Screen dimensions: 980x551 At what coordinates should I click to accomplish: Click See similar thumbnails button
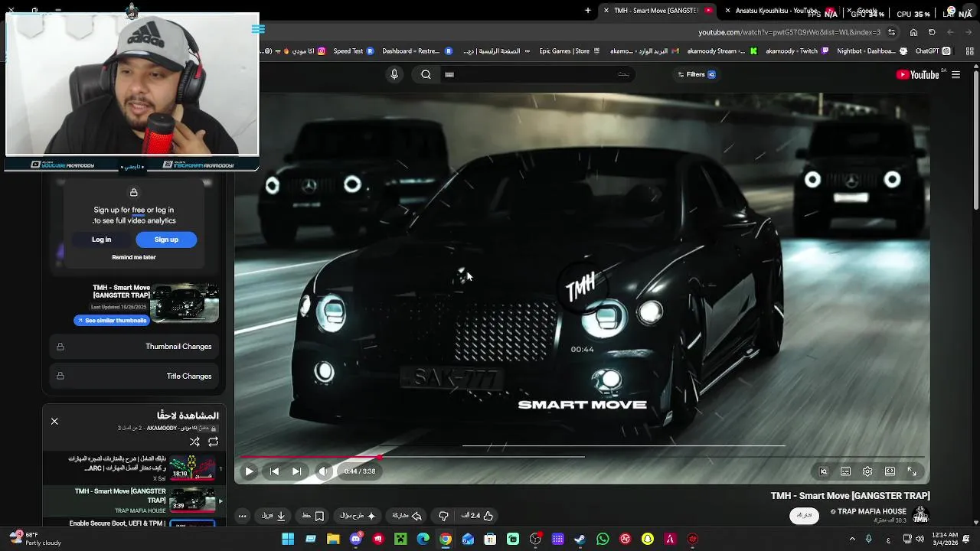111,321
